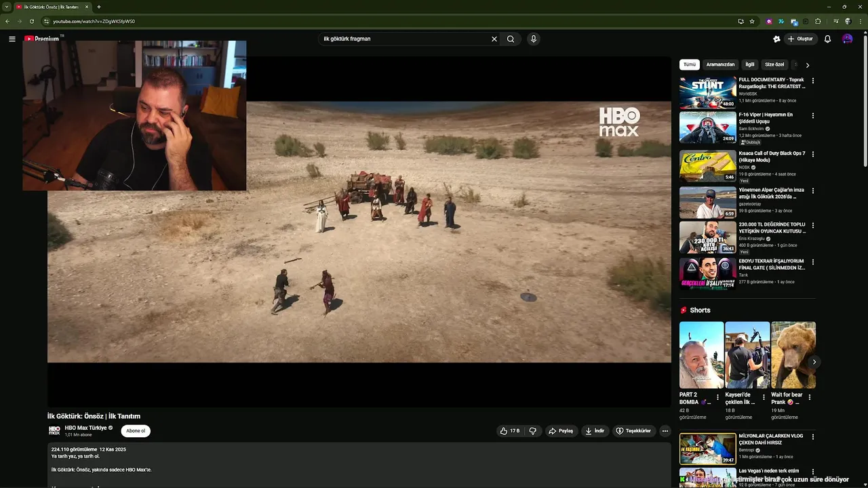Open more actions ellipsis under video
Screen dimensions: 868x488
(x=665, y=431)
